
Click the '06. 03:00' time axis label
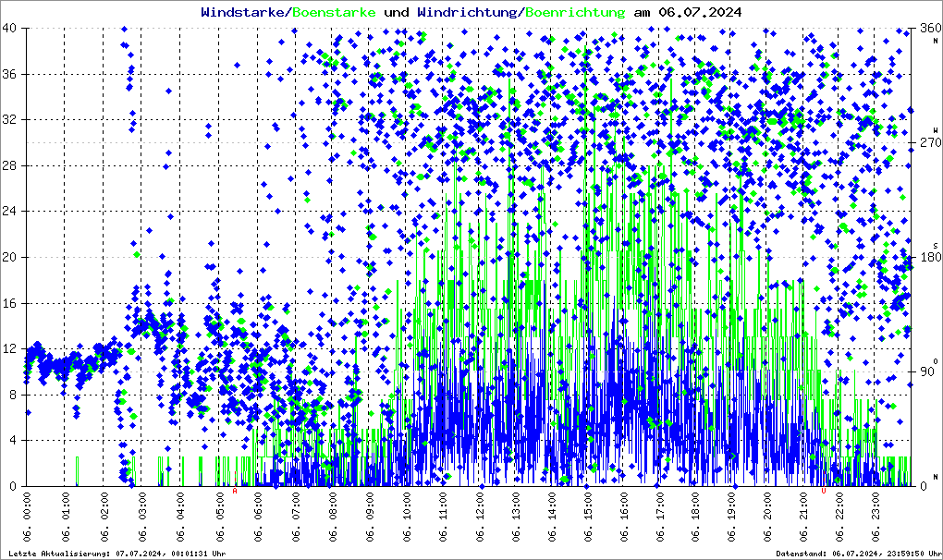click(142, 517)
